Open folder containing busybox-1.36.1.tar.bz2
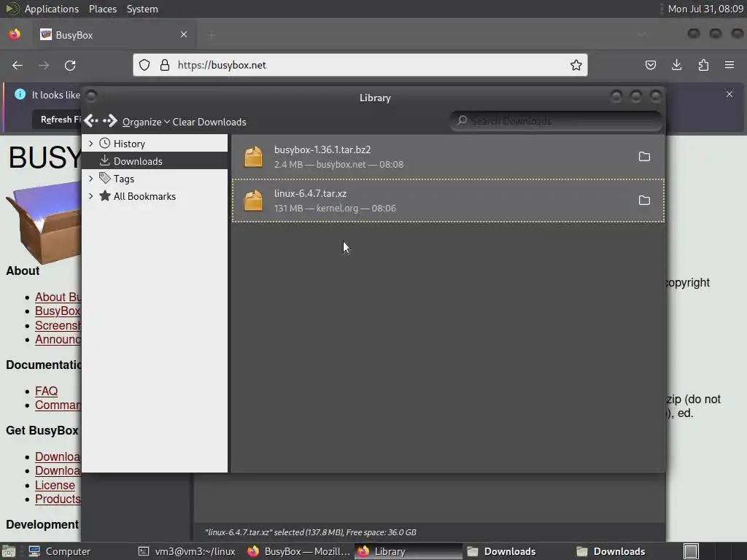This screenshot has height=560, width=747. pos(644,157)
